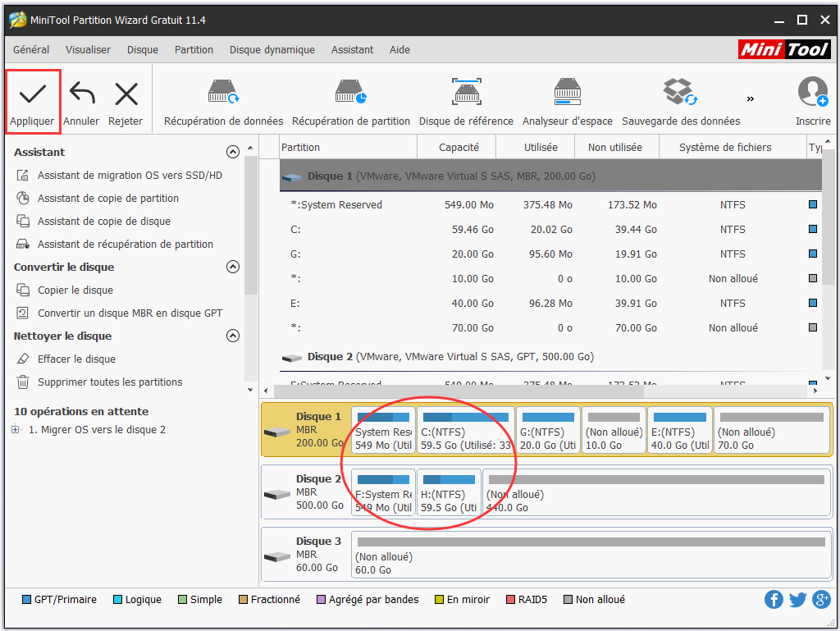Screen dimensions: 840x631
Task: Open the Disque menu
Action: 143,50
